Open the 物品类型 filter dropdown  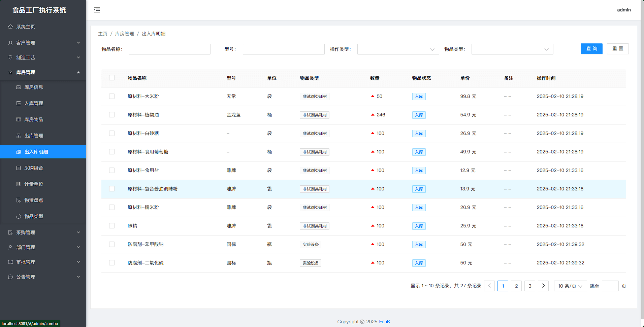(512, 49)
